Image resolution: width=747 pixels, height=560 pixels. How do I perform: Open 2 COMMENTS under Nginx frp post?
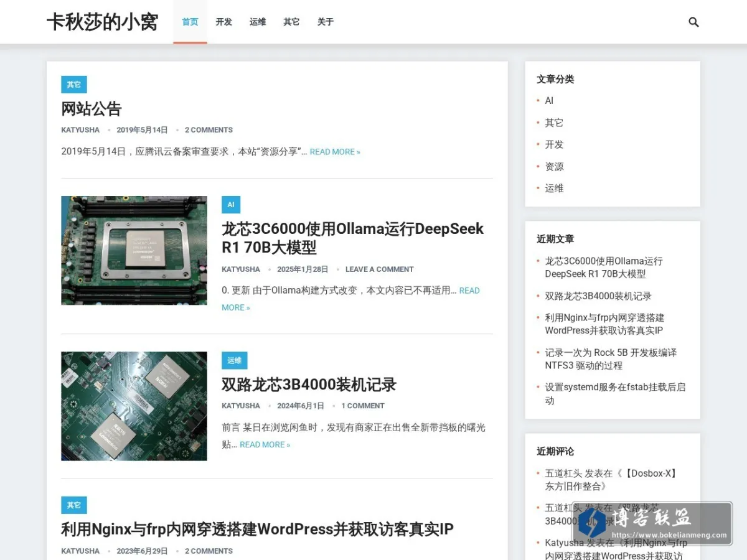209,551
